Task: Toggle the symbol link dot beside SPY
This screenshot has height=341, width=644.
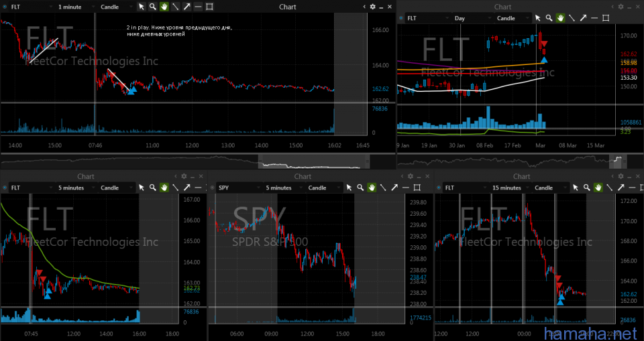Action: [x=213, y=188]
